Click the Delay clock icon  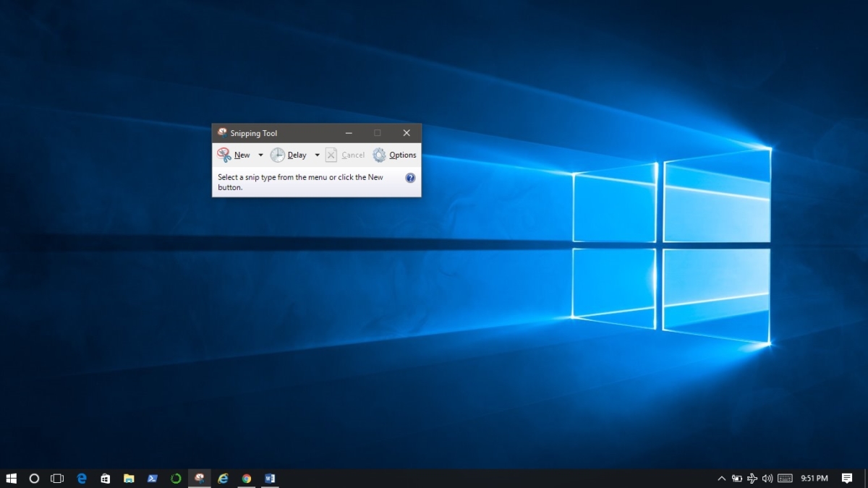(x=278, y=154)
